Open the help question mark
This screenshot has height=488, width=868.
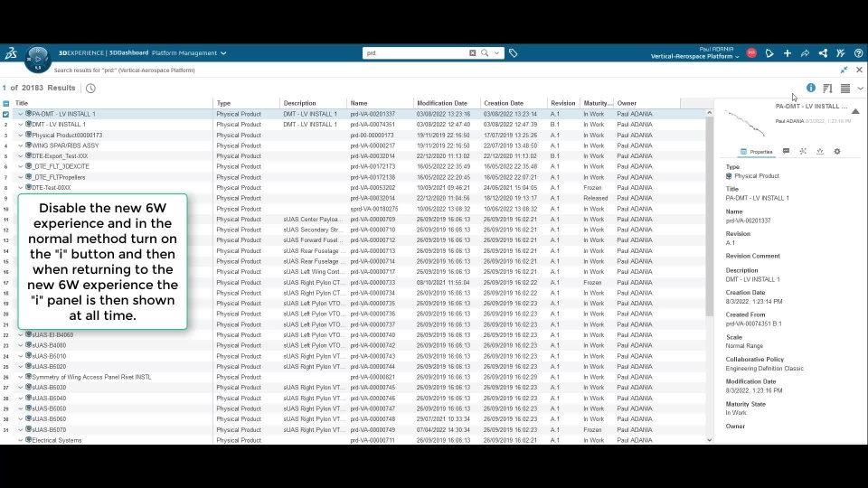[x=859, y=53]
